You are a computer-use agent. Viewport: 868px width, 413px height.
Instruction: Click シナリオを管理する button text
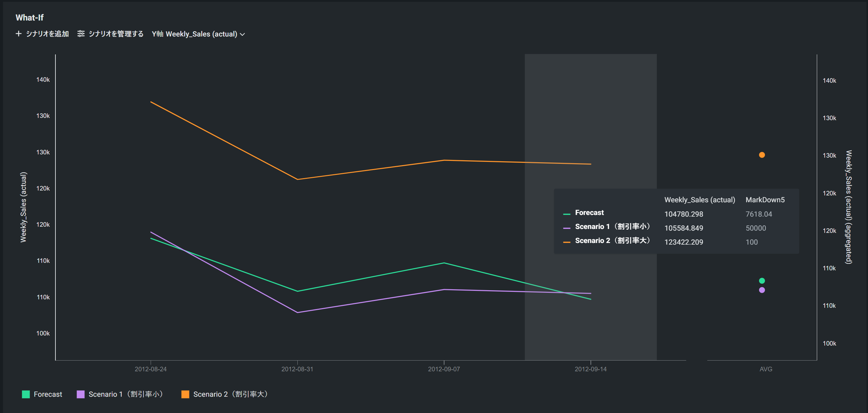(116, 34)
